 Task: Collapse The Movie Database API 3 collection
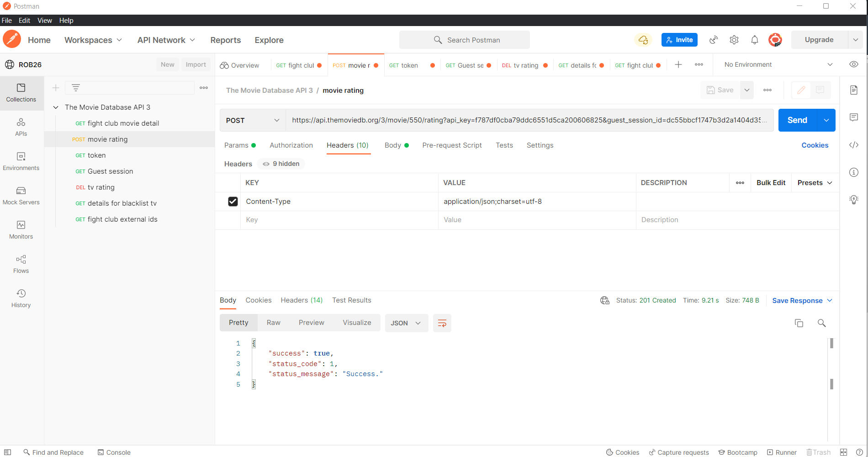click(x=56, y=107)
